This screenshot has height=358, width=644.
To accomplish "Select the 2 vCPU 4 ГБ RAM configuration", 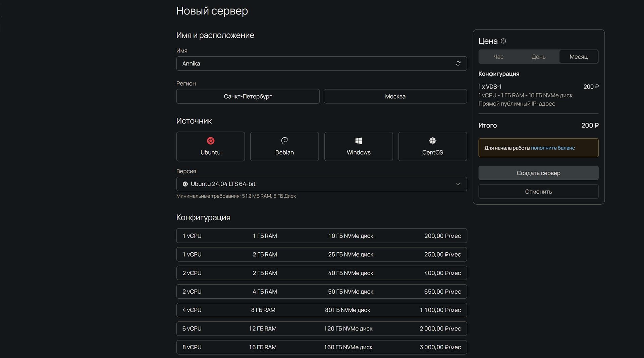I will (322, 292).
